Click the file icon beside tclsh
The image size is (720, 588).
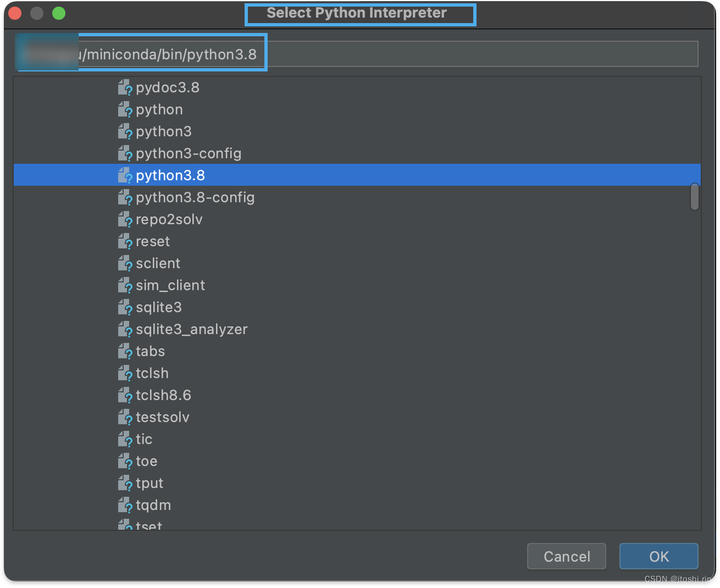[125, 373]
